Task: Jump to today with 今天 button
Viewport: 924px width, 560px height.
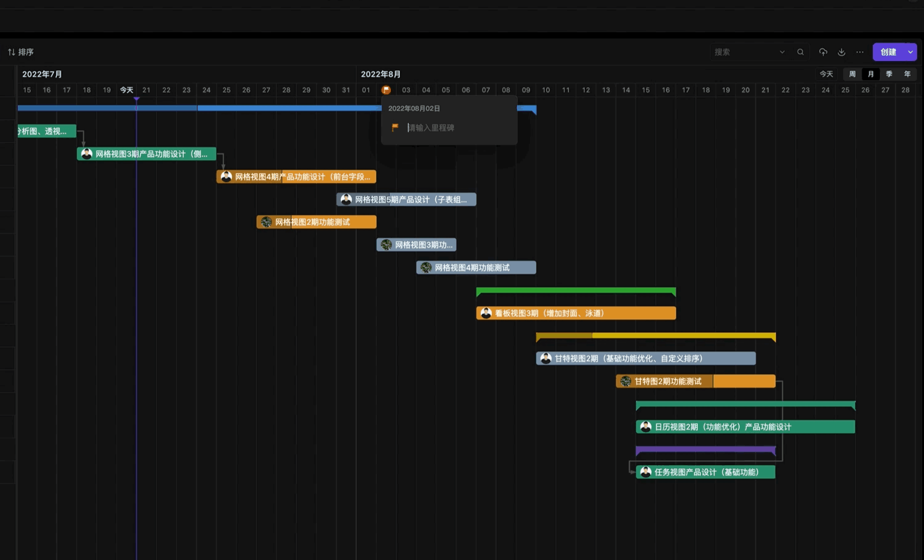Action: [826, 74]
